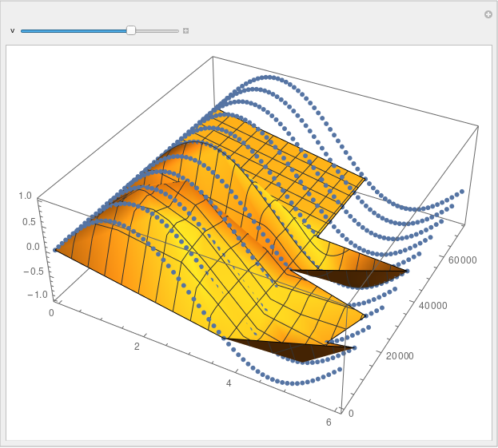Image resolution: width=498 pixels, height=448 pixels.
Task: Click horizontal axis label '4'
Action: pyautogui.click(x=229, y=383)
